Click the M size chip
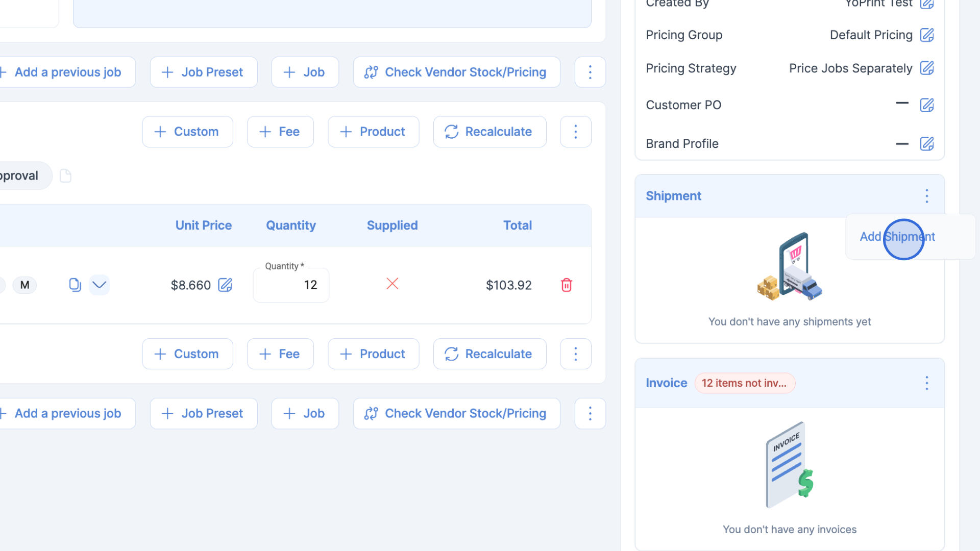The height and width of the screenshot is (551, 980). (x=24, y=285)
